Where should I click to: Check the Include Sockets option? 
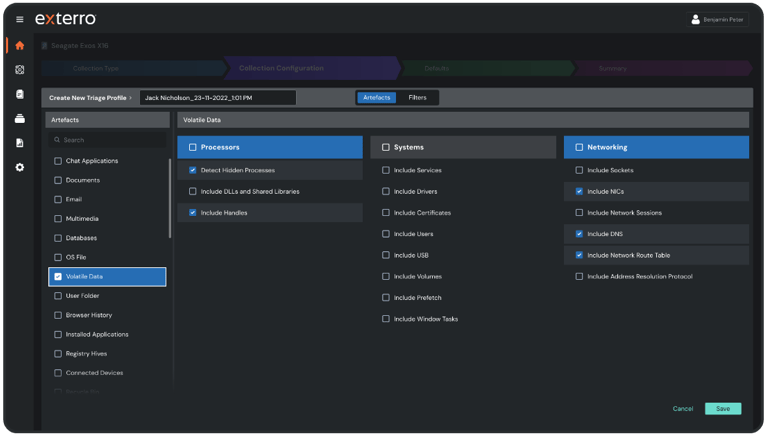pos(580,170)
